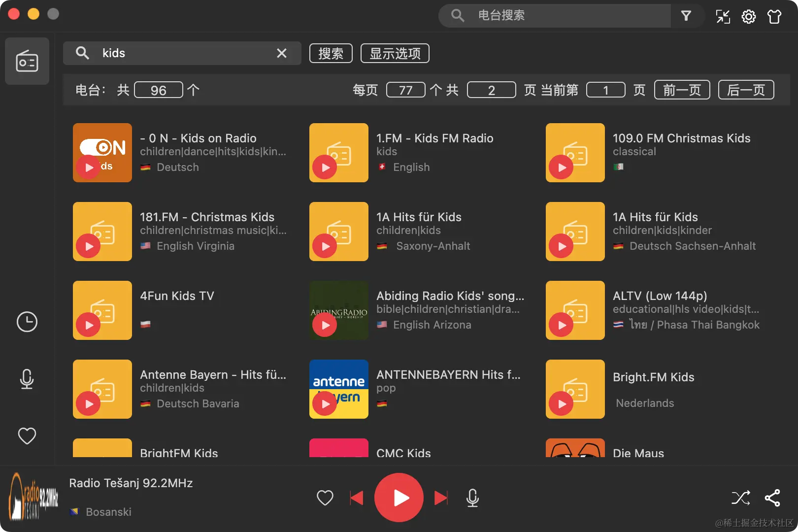
Task: Play Antenne Bayern Deutsch Bavaria station
Action: (x=89, y=403)
